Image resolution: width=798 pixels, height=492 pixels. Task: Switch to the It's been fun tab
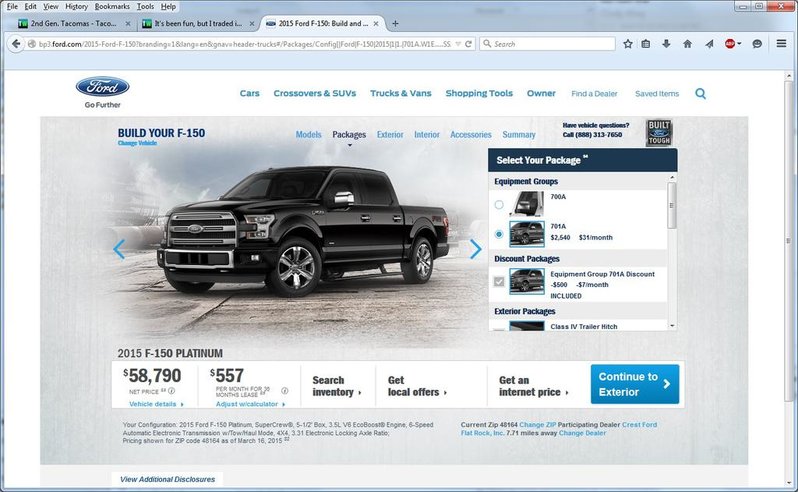(198, 23)
